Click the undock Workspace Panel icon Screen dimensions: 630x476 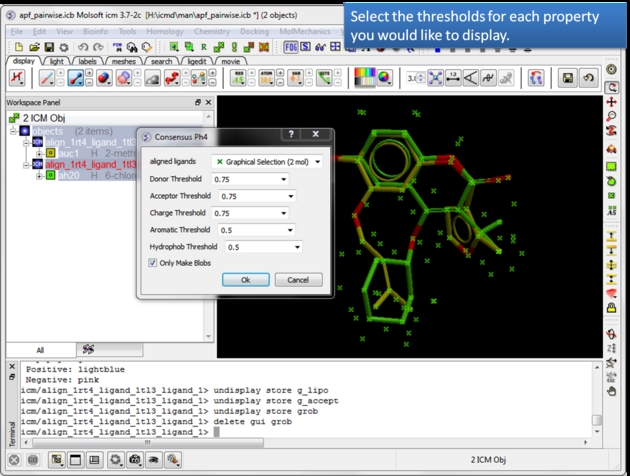pos(198,102)
